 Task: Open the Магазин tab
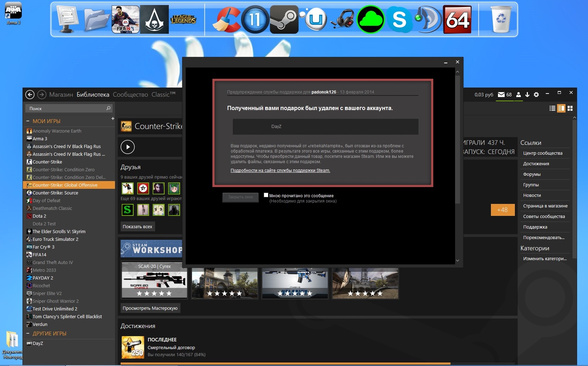click(x=61, y=95)
